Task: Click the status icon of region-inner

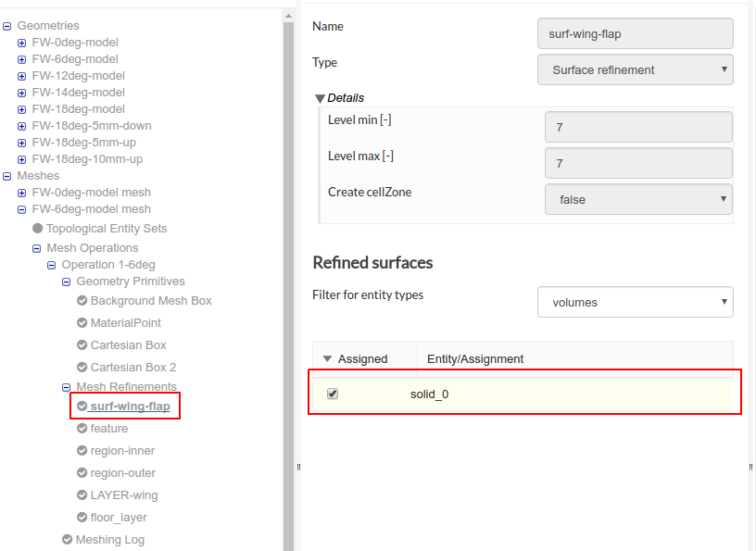Action: (82, 451)
